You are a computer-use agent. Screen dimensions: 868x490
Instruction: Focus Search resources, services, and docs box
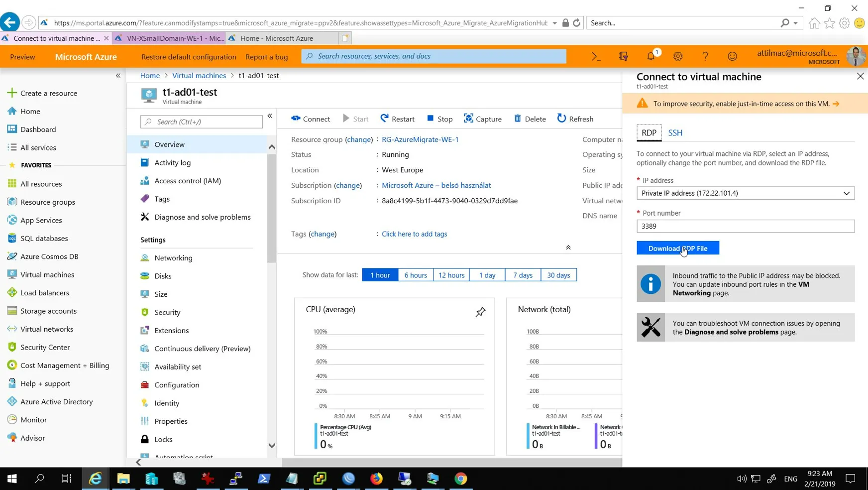(x=434, y=56)
